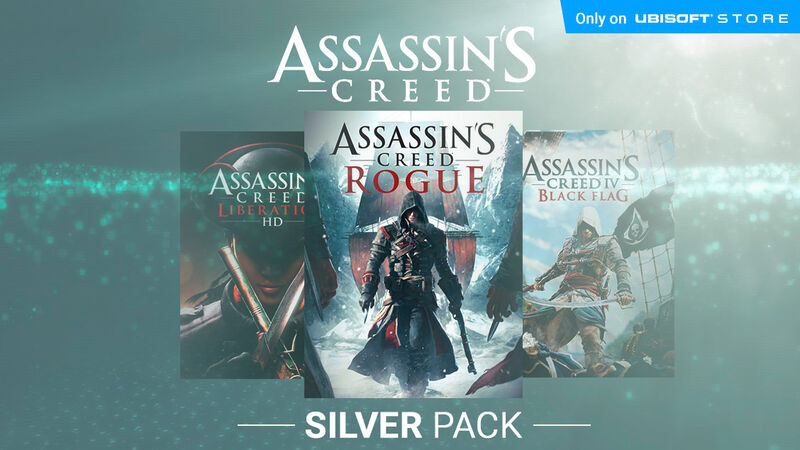Click the UBISOFT wordmark in the banner
The height and width of the screenshot is (450, 800).
(x=673, y=19)
